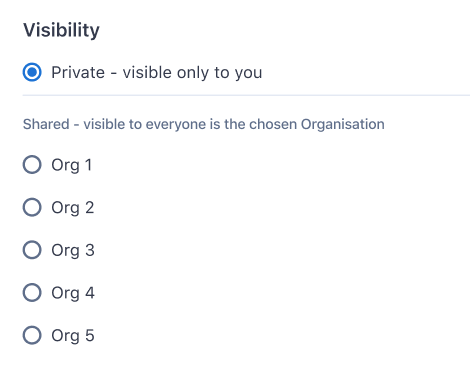Click the 'Org 1' text label

point(72,165)
